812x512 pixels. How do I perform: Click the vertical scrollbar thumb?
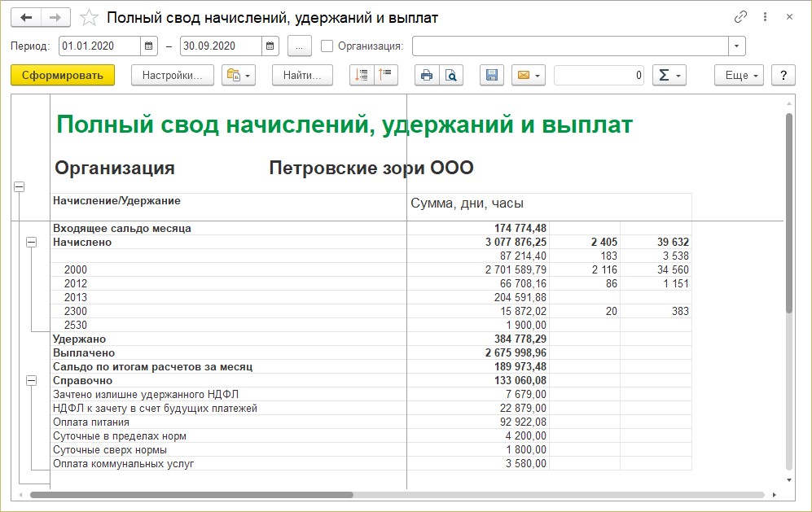coord(789,213)
